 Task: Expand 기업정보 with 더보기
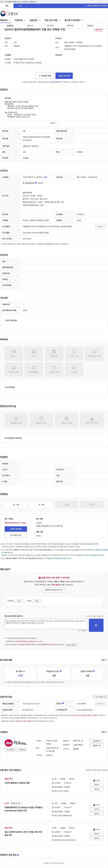pos(104,732)
